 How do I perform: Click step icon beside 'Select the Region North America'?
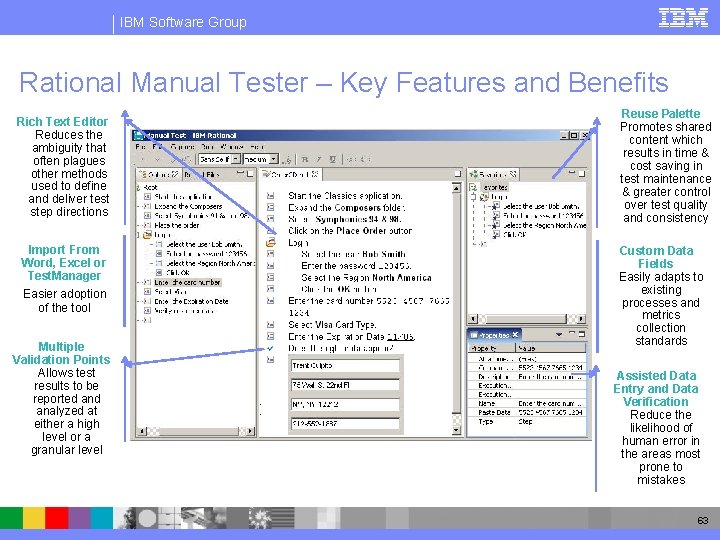271,277
